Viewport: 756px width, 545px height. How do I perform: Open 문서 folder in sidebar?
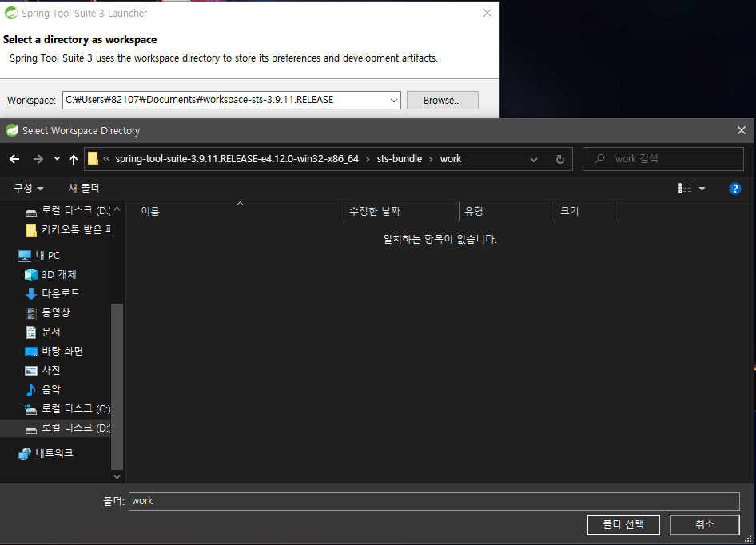[43, 332]
